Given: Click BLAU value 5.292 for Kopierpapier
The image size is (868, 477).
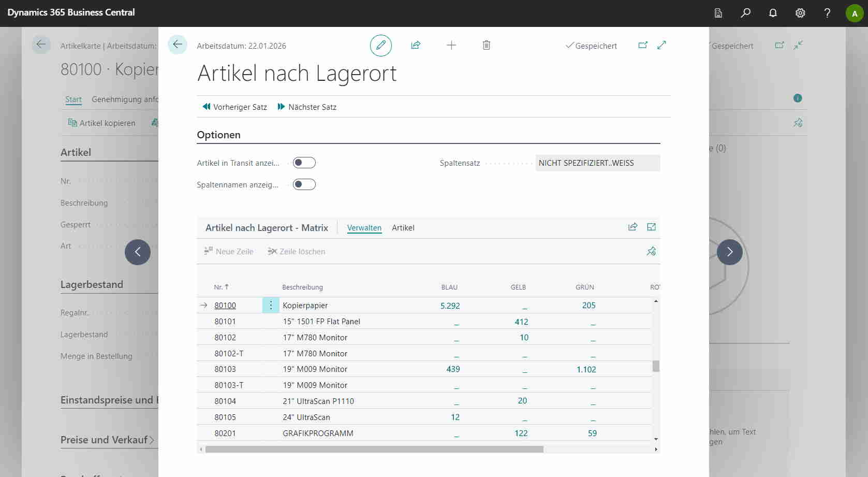Looking at the screenshot, I should (x=450, y=306).
